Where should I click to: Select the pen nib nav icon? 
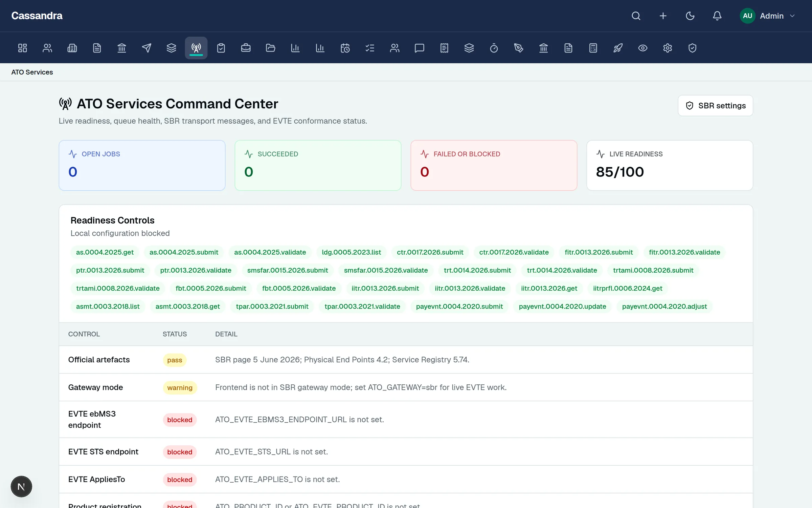(519, 48)
